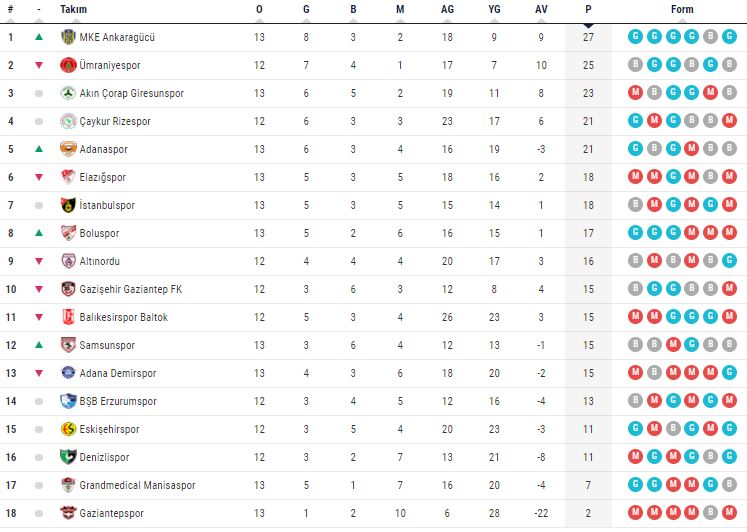Screen dimensions: 747x532
Task: Open Balıkesirspor Baltok team link
Action: [x=123, y=317]
